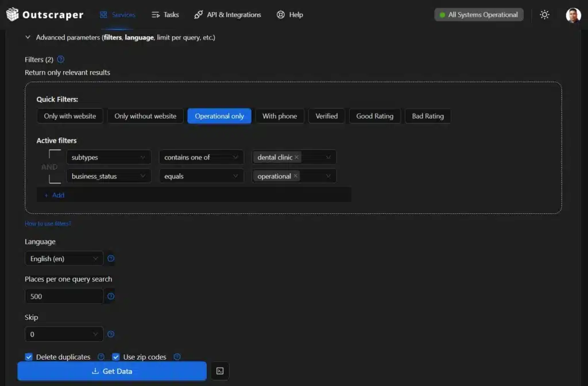The width and height of the screenshot is (588, 386).
Task: Disable the Use zip codes checkbox
Action: 115,356
